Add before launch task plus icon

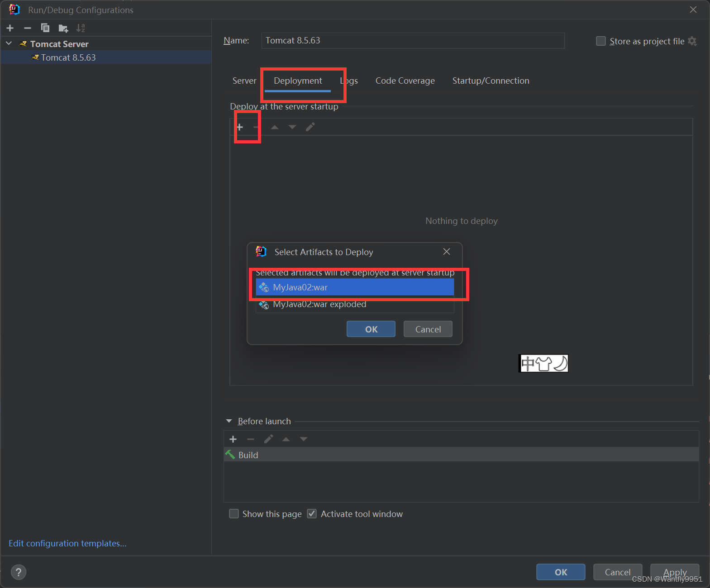pos(233,439)
